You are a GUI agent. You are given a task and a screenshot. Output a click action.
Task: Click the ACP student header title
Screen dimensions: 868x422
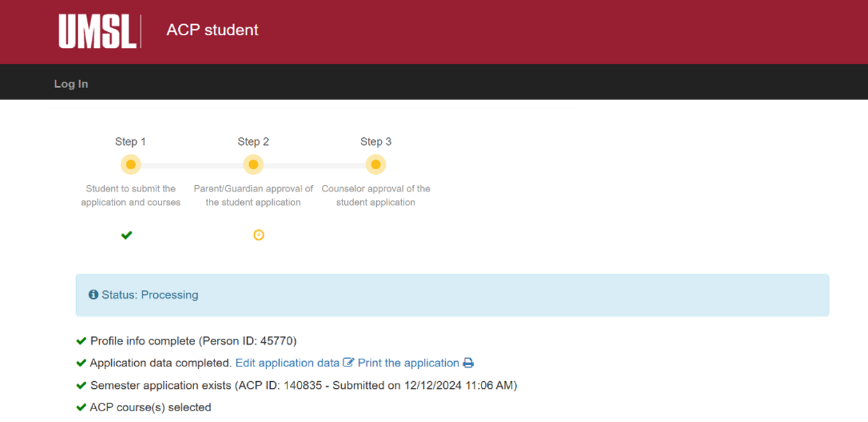(212, 29)
